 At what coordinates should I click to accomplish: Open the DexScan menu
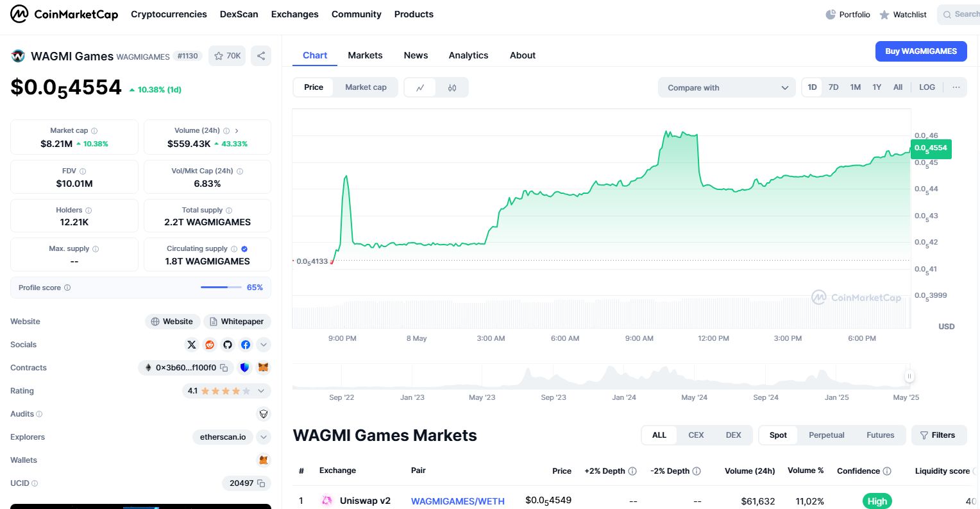(x=239, y=14)
